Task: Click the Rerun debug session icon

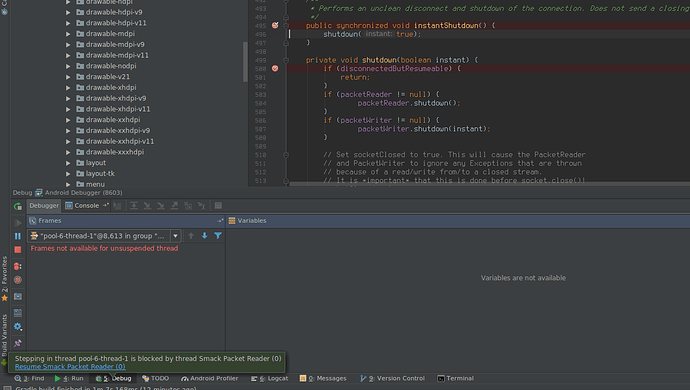Action: pos(18,206)
